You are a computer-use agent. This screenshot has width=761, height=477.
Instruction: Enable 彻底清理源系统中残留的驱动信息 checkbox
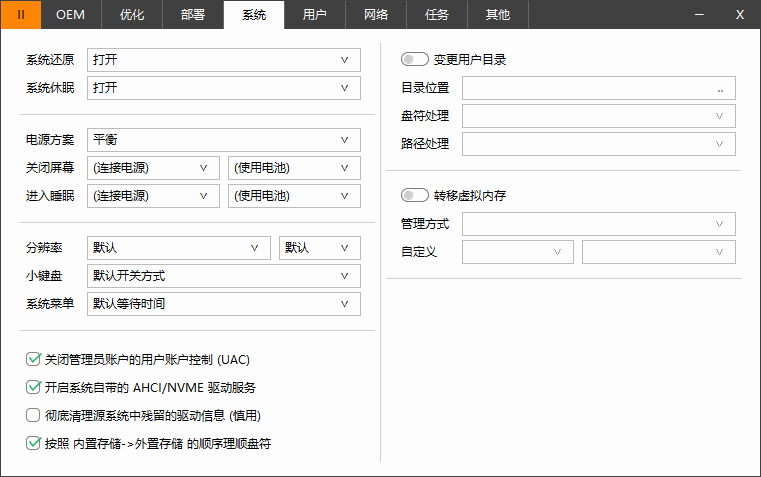tap(33, 415)
